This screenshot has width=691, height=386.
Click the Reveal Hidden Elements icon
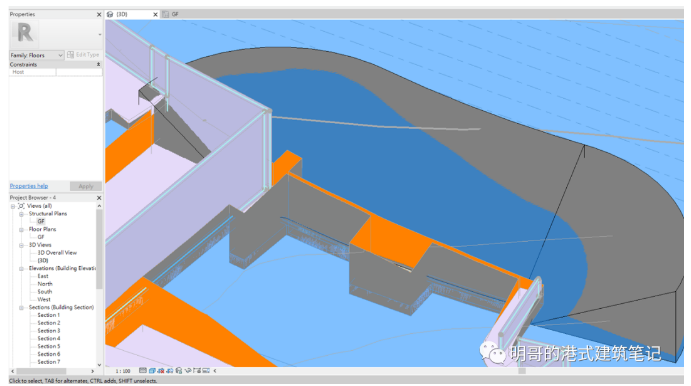click(x=197, y=371)
